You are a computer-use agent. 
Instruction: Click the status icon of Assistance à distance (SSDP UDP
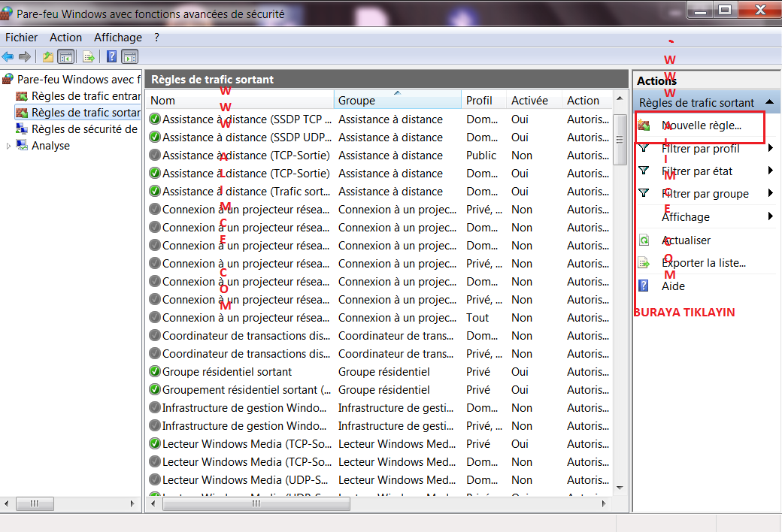coord(155,137)
